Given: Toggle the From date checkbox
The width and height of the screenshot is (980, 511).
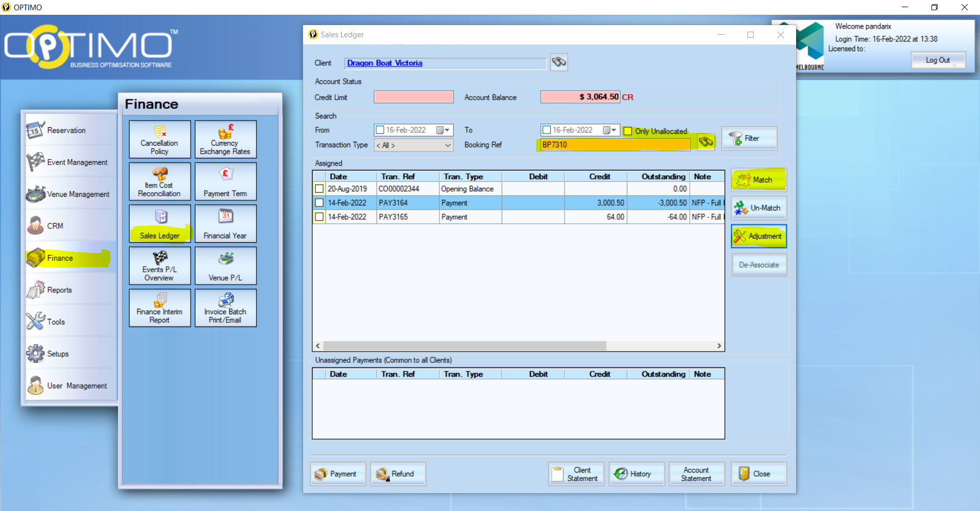Looking at the screenshot, I should click(x=380, y=130).
